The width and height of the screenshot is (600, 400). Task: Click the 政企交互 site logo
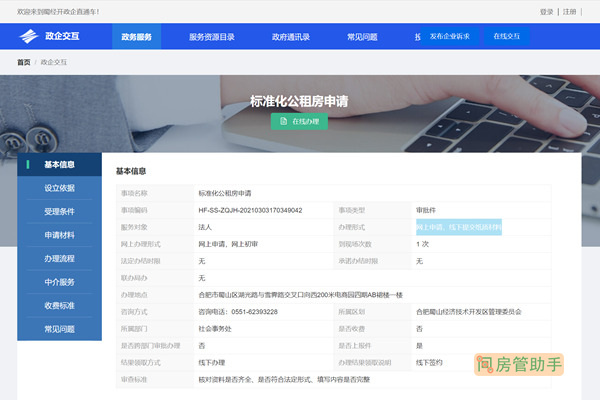[x=52, y=37]
